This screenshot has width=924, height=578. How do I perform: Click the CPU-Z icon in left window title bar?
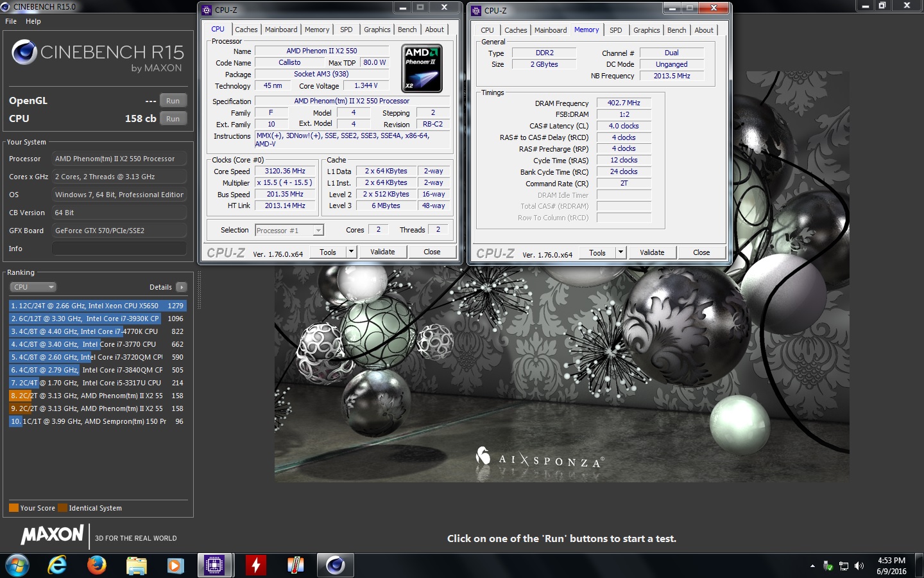pyautogui.click(x=207, y=10)
